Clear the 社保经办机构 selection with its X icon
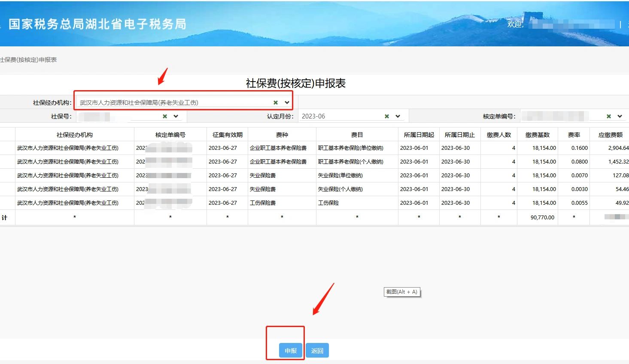 tap(276, 103)
